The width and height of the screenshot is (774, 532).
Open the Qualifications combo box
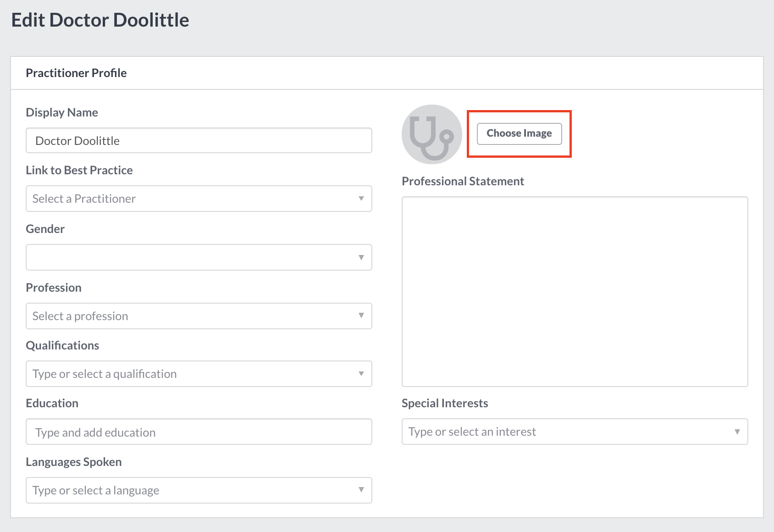pos(199,374)
